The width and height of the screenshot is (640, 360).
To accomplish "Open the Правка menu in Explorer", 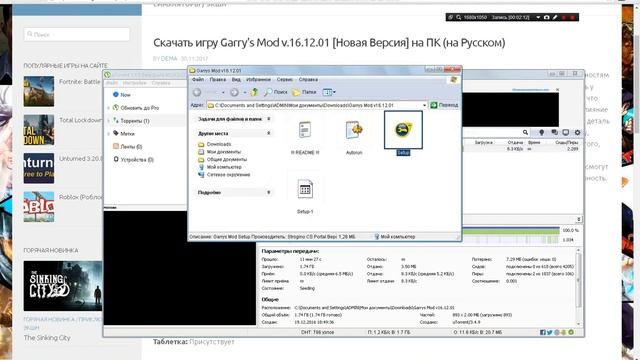I will click(218, 80).
